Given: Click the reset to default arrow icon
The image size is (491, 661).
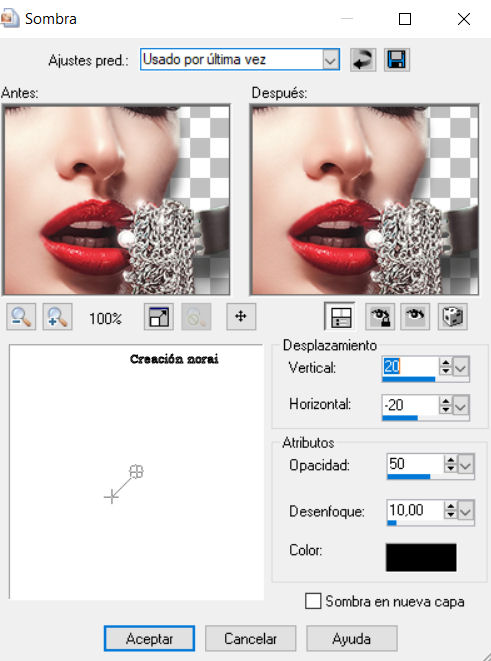Looking at the screenshot, I should (363, 60).
